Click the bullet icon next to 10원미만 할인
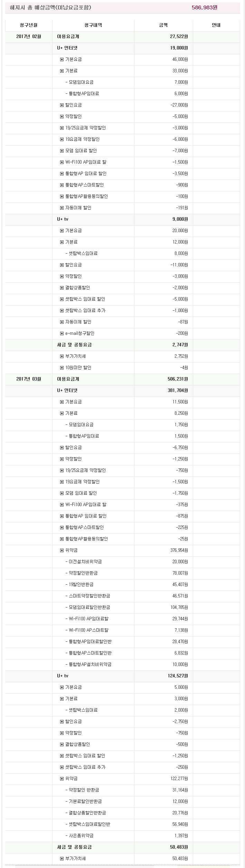Image resolution: width=245 pixels, height=868 pixels. [62, 368]
